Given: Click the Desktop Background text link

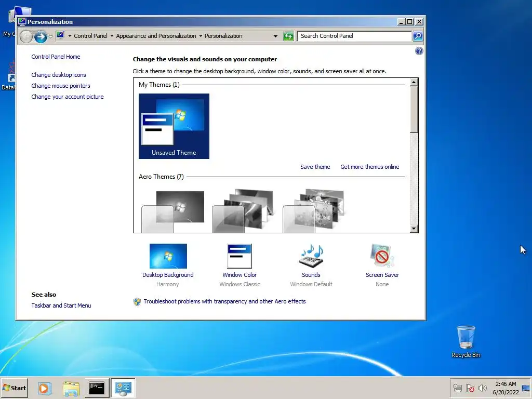Looking at the screenshot, I should (168, 275).
